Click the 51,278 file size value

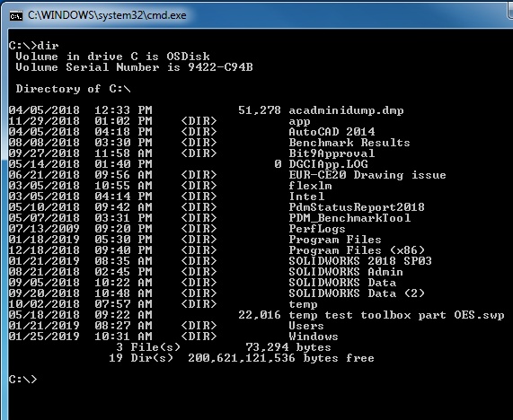(x=260, y=110)
